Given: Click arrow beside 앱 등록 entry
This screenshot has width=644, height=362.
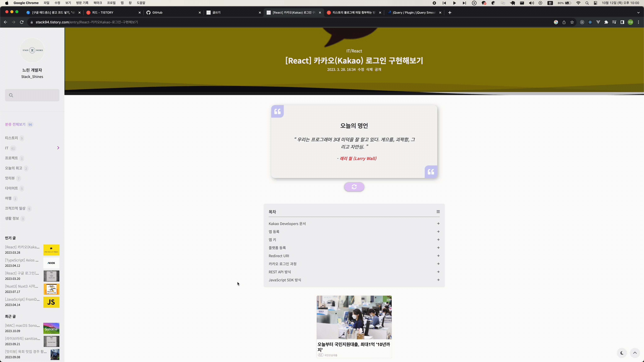Looking at the screenshot, I should click(438, 232).
